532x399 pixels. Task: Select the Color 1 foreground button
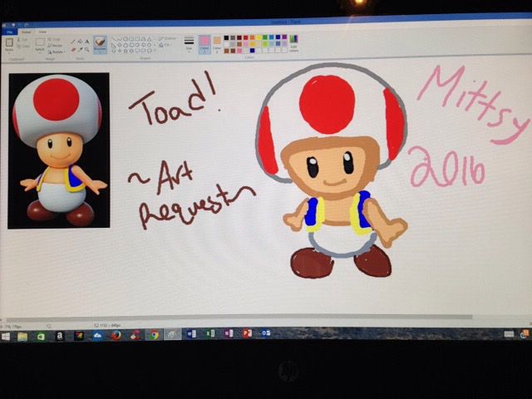tap(204, 44)
